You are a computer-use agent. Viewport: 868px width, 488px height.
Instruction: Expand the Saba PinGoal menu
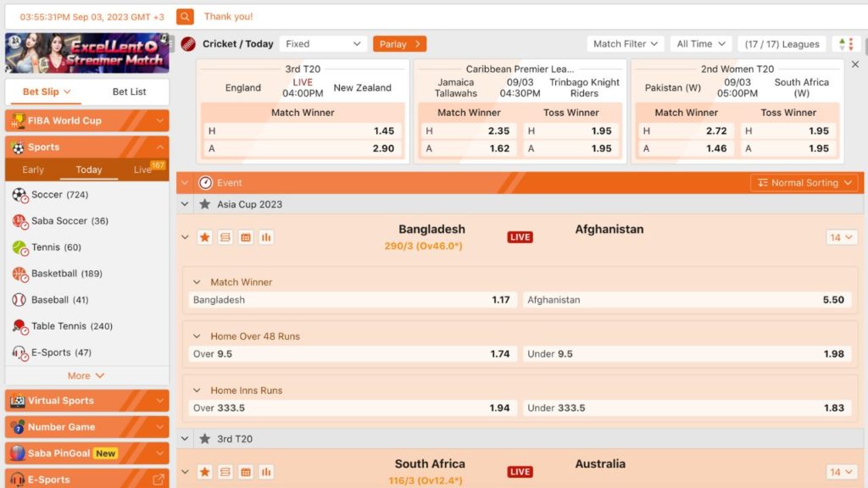pyautogui.click(x=87, y=453)
